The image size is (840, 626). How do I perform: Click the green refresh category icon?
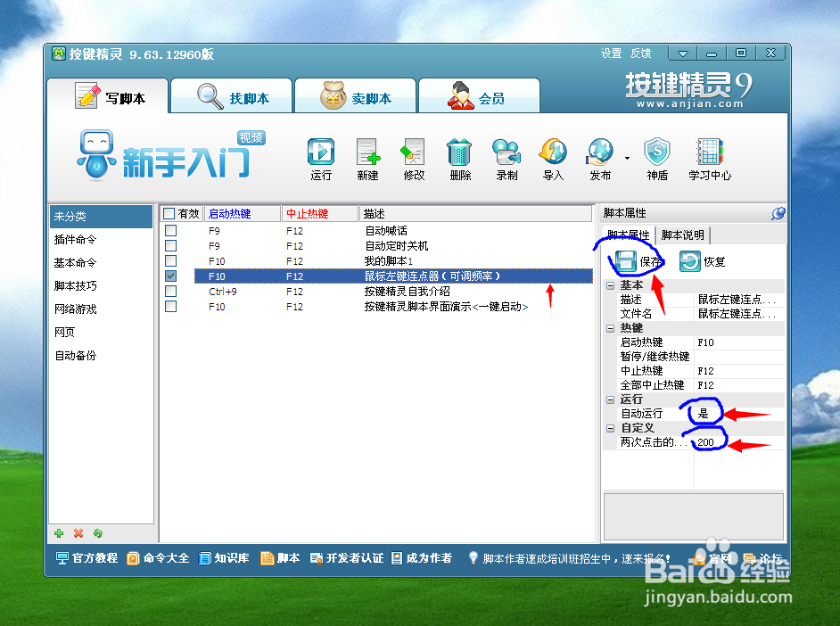pos(97,533)
